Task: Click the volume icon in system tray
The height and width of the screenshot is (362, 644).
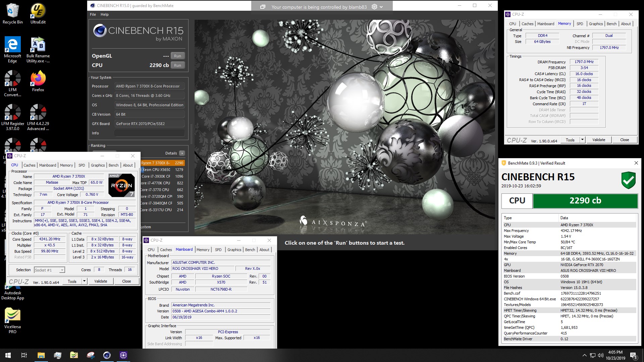Action: 601,355
